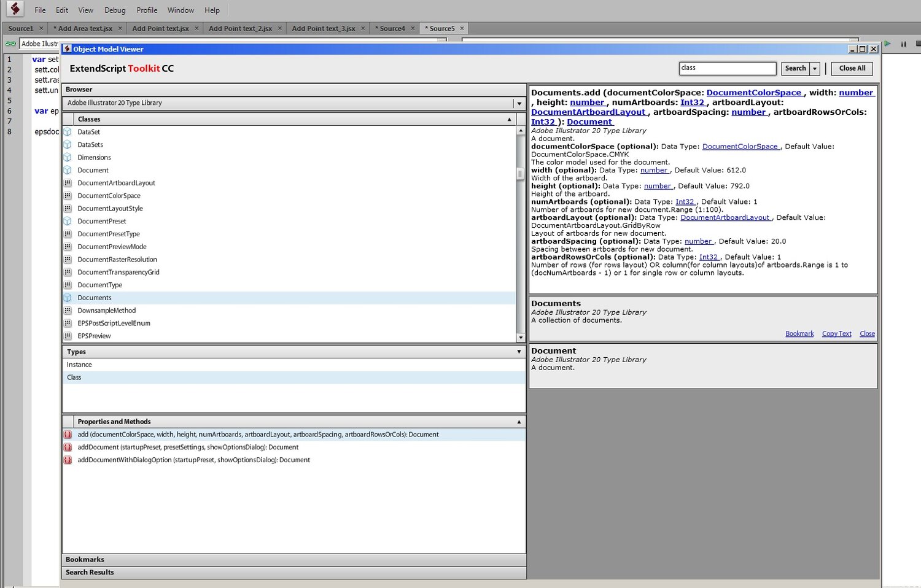Click the Classes list scroll up arrow
Image resolution: width=921 pixels, height=588 pixels.
(x=521, y=130)
